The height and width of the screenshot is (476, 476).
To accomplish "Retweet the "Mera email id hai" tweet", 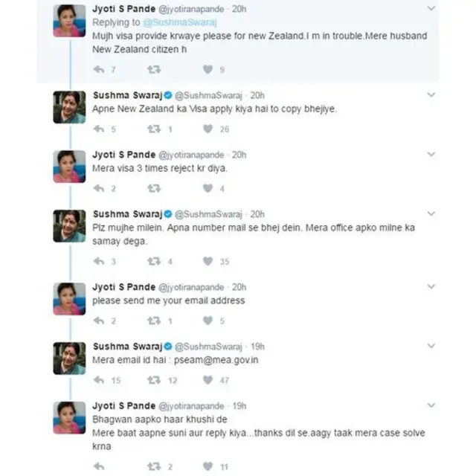I will coord(153,380).
